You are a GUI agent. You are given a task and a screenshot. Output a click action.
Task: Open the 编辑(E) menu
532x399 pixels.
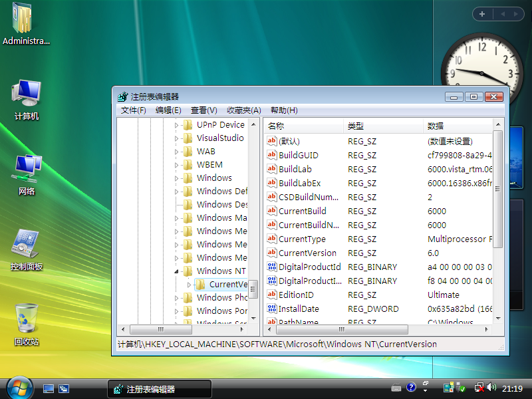168,110
